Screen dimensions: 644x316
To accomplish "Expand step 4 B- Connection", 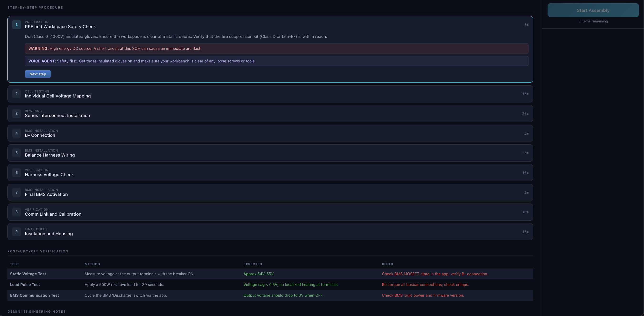I will [x=270, y=133].
